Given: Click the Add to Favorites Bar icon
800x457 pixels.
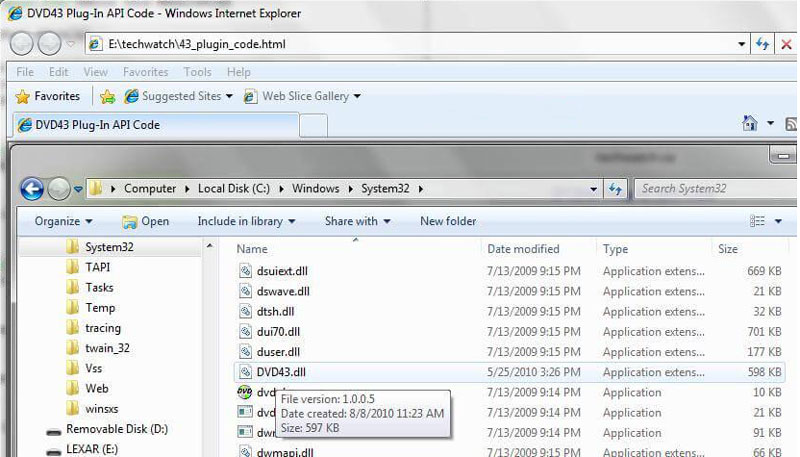Looking at the screenshot, I should tap(107, 96).
